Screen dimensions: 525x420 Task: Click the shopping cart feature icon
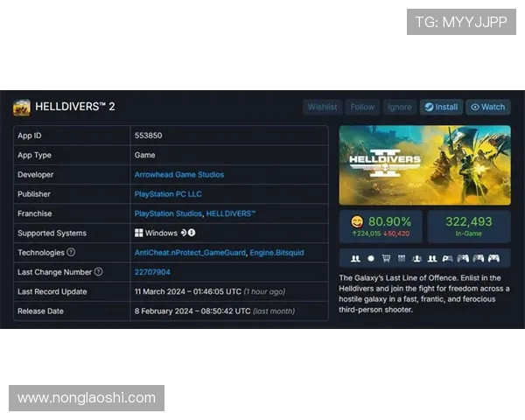coord(386,259)
